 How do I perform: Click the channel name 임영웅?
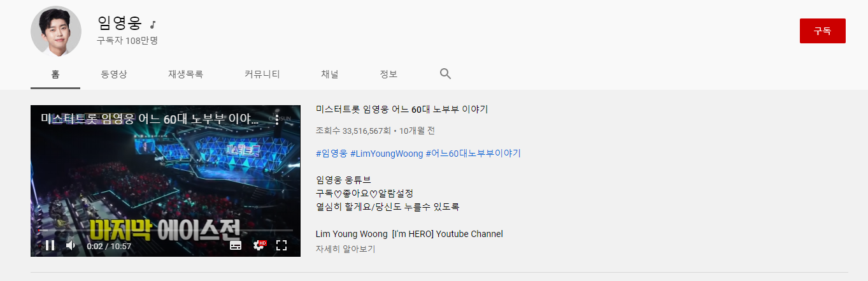point(120,24)
